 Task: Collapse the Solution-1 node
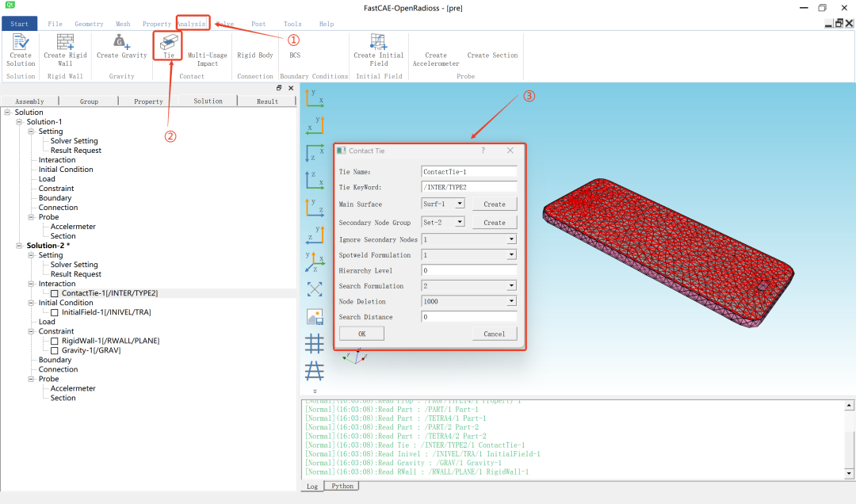[x=19, y=122]
